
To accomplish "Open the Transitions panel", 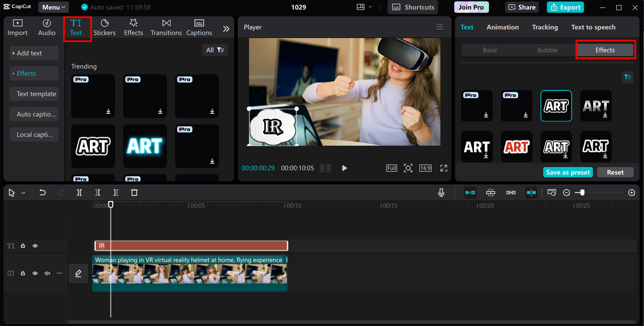I will point(166,28).
